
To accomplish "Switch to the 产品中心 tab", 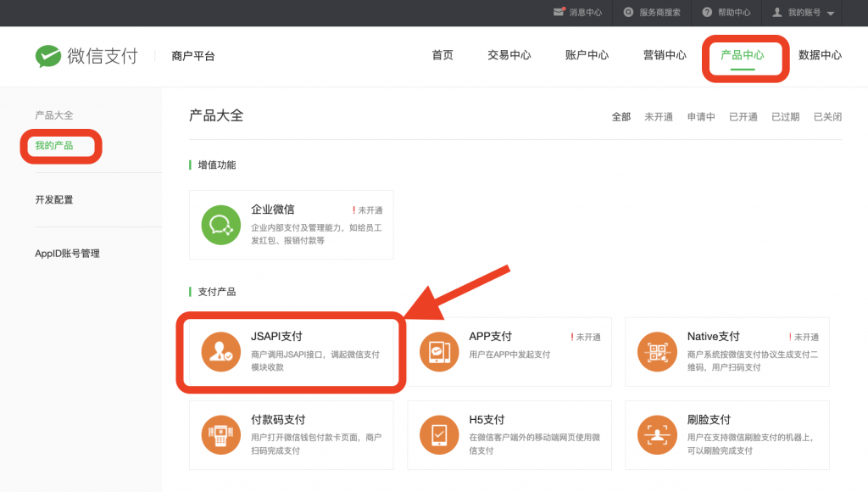I will 744,56.
